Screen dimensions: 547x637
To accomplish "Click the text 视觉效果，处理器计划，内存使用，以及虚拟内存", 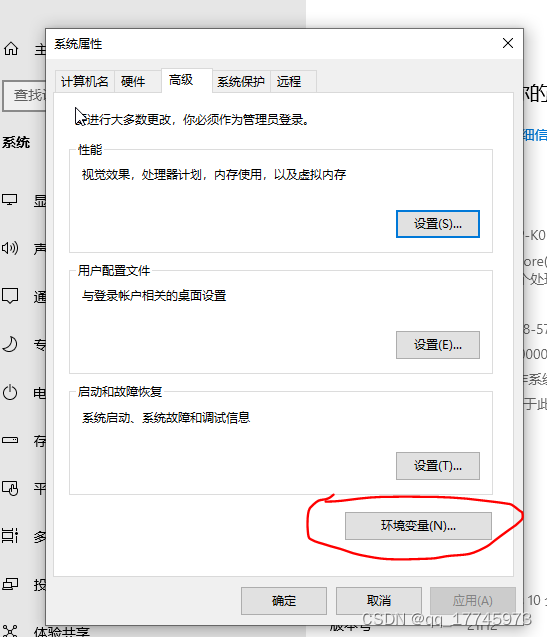I will [214, 175].
